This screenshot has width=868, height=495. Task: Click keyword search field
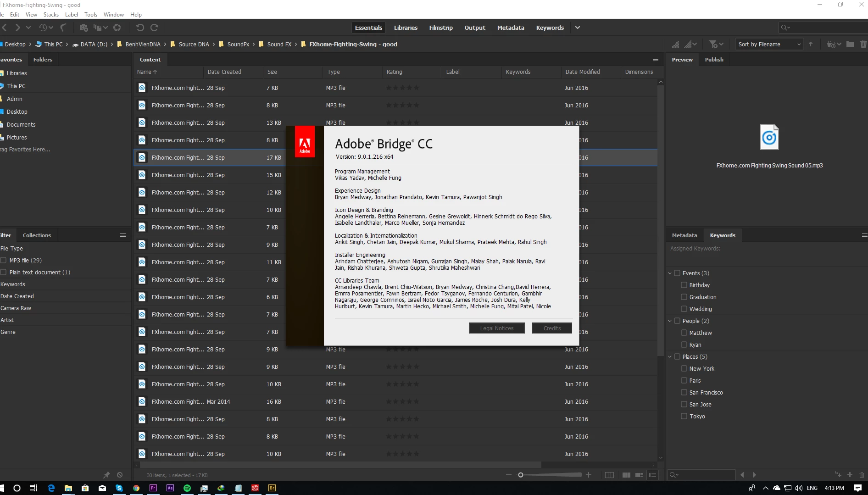pyautogui.click(x=702, y=475)
